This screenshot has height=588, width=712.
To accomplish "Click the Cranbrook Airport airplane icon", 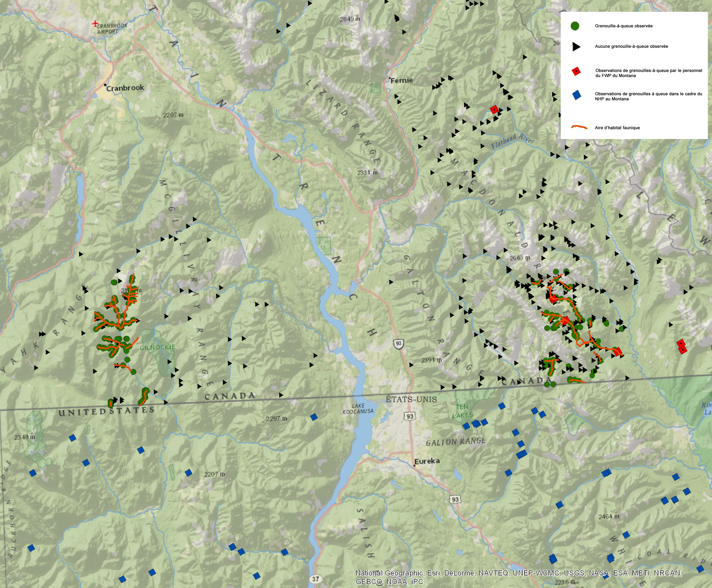I will point(95,24).
